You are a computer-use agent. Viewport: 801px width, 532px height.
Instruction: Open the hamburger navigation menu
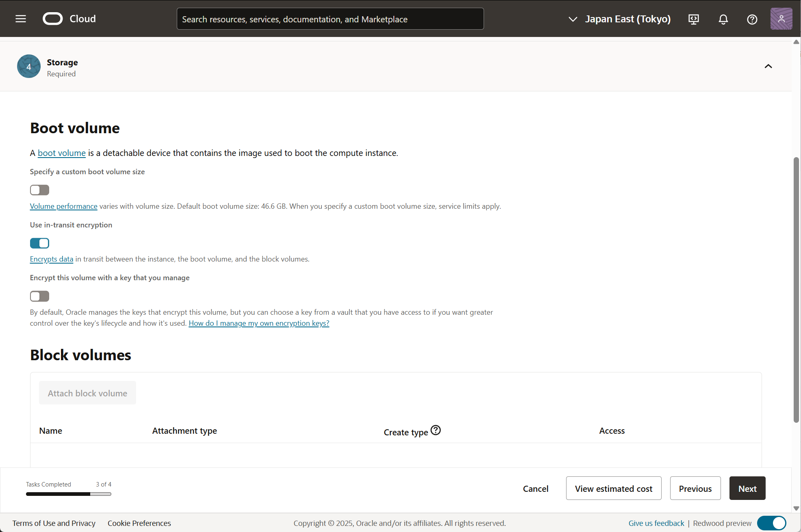(x=21, y=19)
